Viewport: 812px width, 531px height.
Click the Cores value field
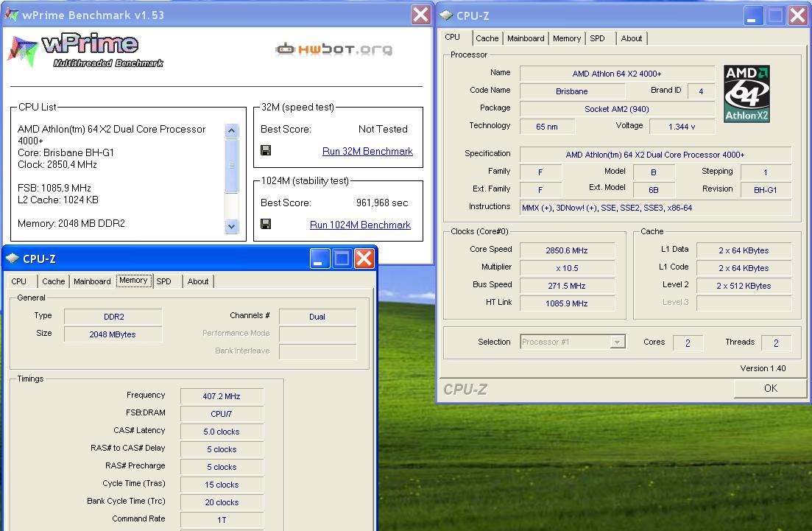coord(688,342)
